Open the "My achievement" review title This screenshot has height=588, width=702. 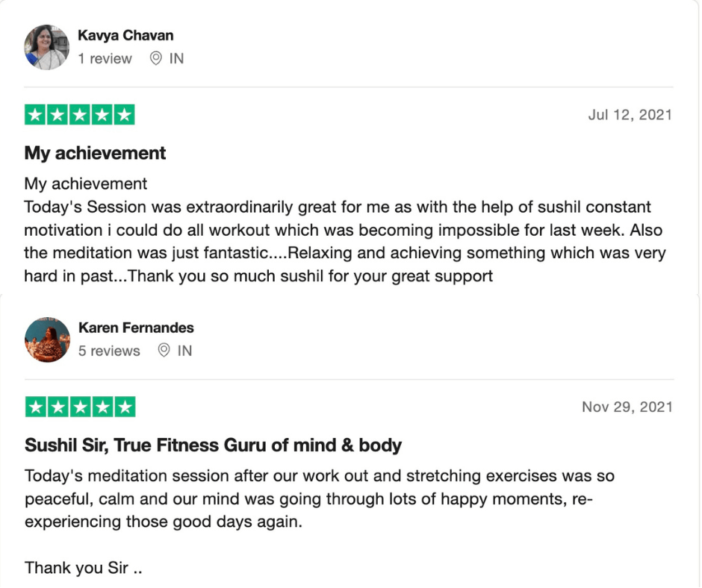point(95,153)
